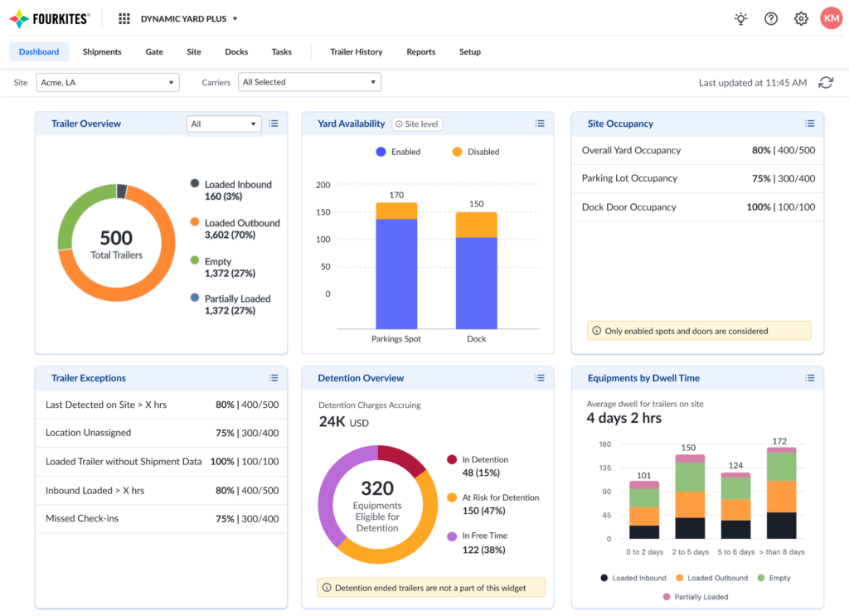Switch to the Shipments tab

point(101,51)
